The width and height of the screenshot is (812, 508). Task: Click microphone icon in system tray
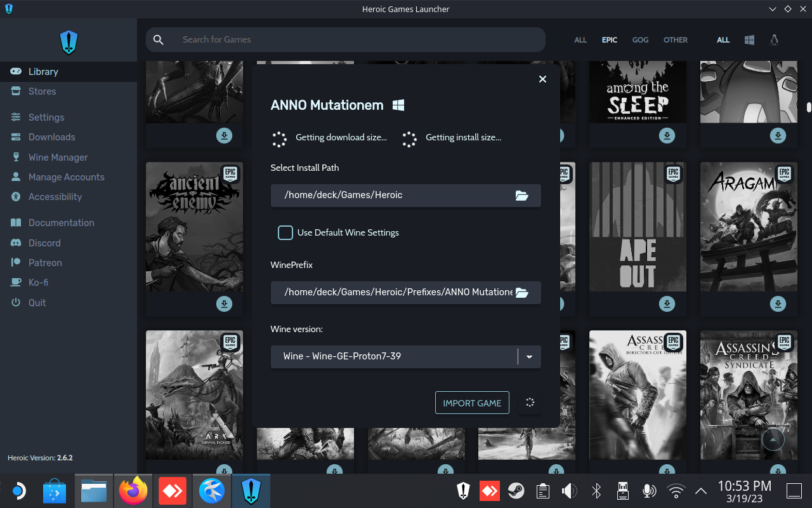[x=649, y=491]
